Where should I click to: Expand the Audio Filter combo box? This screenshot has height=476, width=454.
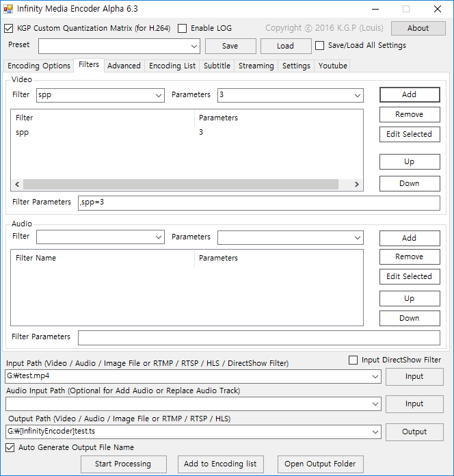(x=159, y=237)
